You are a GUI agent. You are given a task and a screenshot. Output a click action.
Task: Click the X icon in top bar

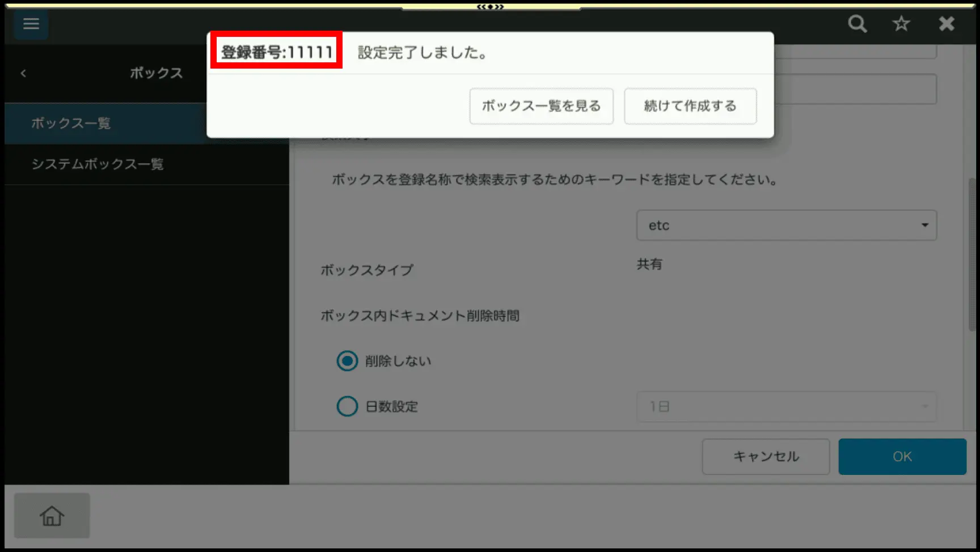(x=947, y=24)
